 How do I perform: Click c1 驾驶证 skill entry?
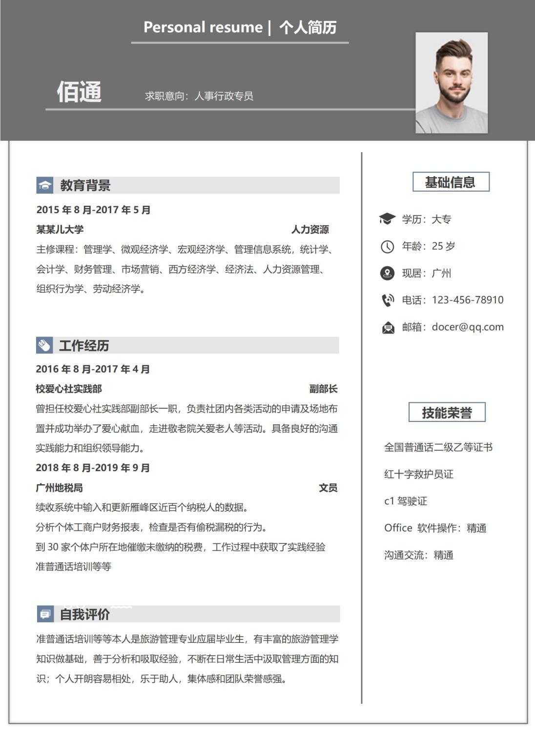(x=406, y=501)
